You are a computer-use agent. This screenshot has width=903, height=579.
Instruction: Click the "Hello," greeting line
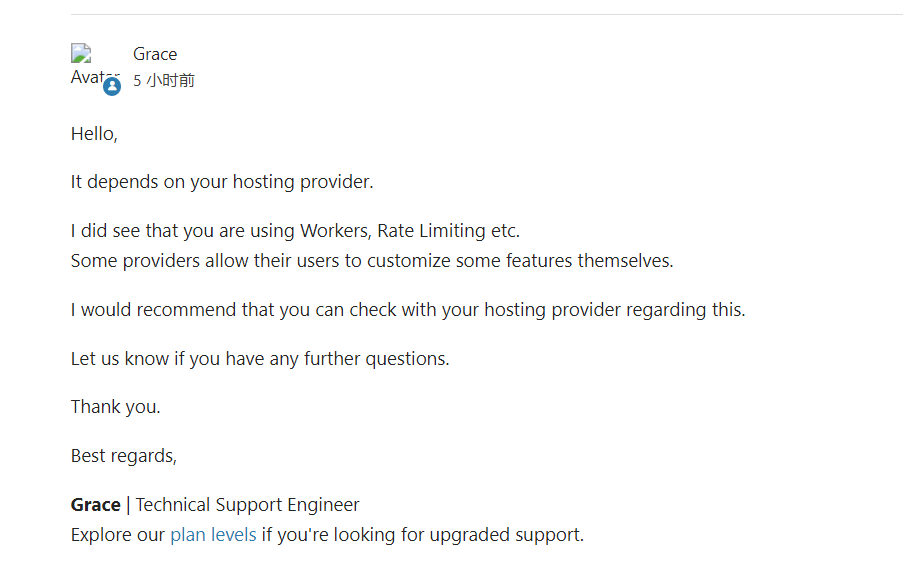(94, 133)
